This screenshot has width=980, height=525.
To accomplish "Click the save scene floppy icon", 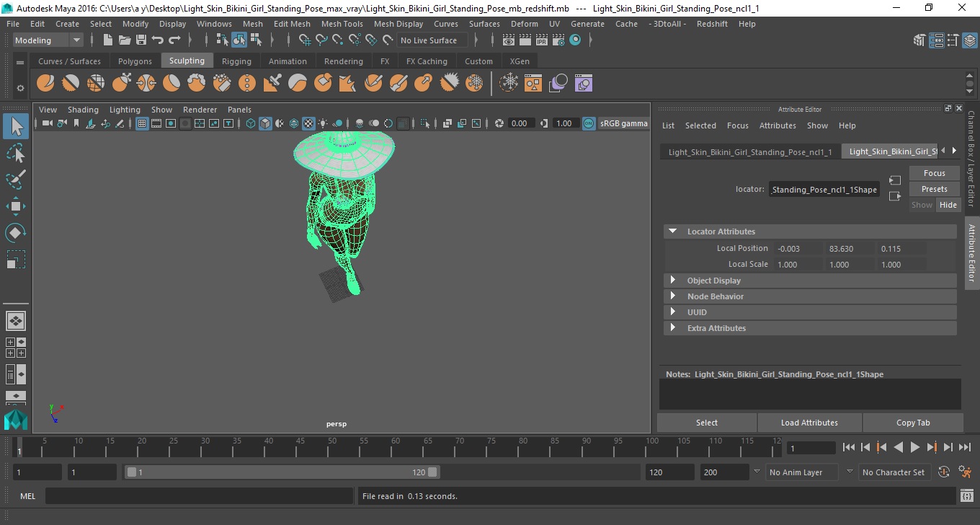I will (141, 40).
